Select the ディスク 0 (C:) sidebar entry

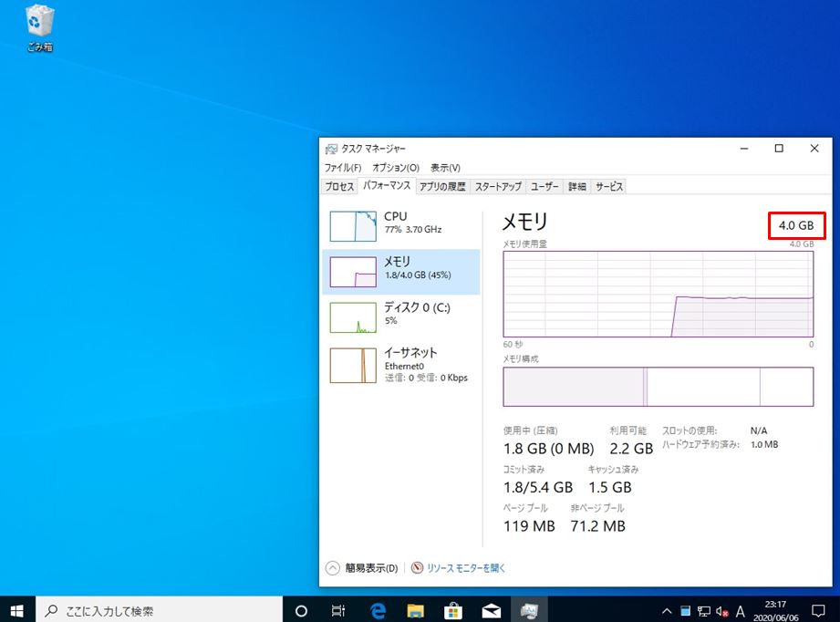click(400, 317)
